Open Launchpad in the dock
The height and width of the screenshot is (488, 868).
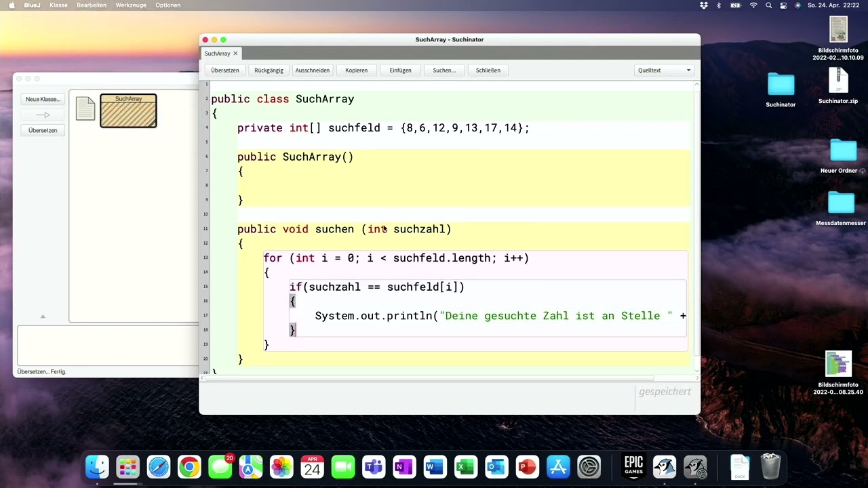point(127,467)
